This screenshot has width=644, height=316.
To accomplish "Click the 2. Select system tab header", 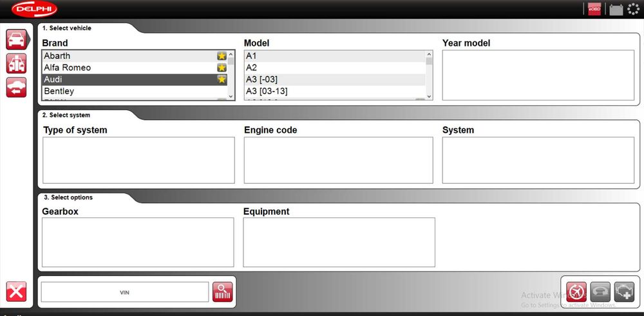I will pos(66,115).
